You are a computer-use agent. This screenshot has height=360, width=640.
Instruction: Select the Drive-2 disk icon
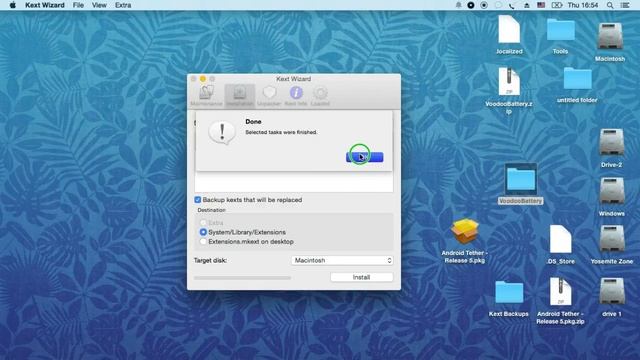coord(611,142)
